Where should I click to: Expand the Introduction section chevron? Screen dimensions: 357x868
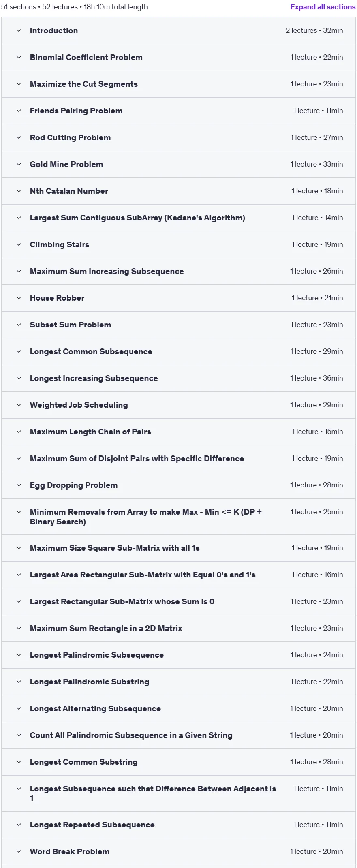pos(19,30)
